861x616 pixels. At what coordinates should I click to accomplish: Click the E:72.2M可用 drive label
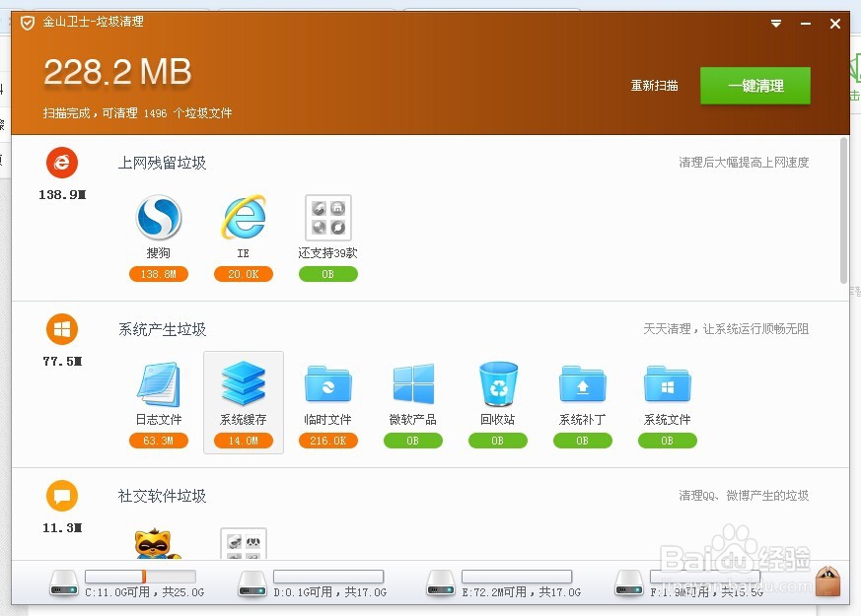(x=521, y=592)
